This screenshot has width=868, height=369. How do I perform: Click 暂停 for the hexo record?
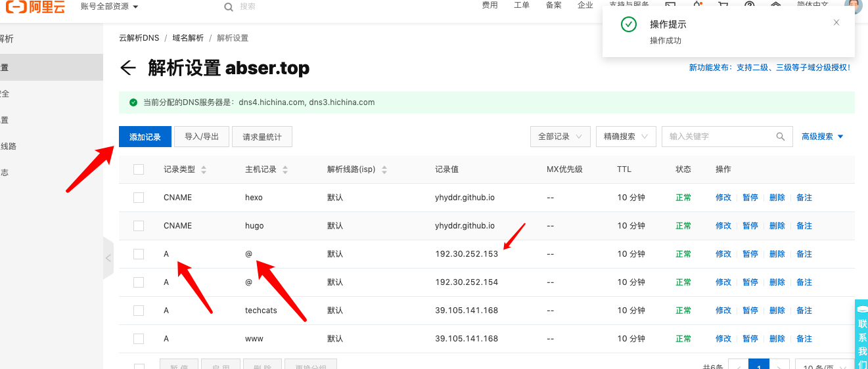point(750,198)
